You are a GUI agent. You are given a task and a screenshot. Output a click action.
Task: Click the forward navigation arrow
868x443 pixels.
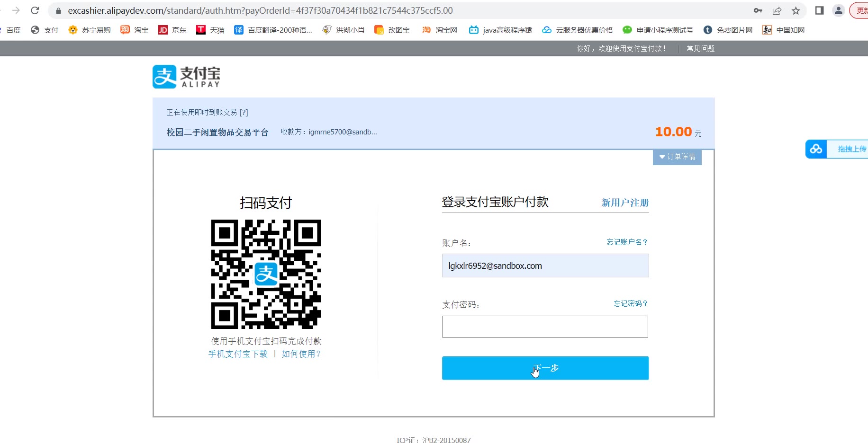coord(16,10)
